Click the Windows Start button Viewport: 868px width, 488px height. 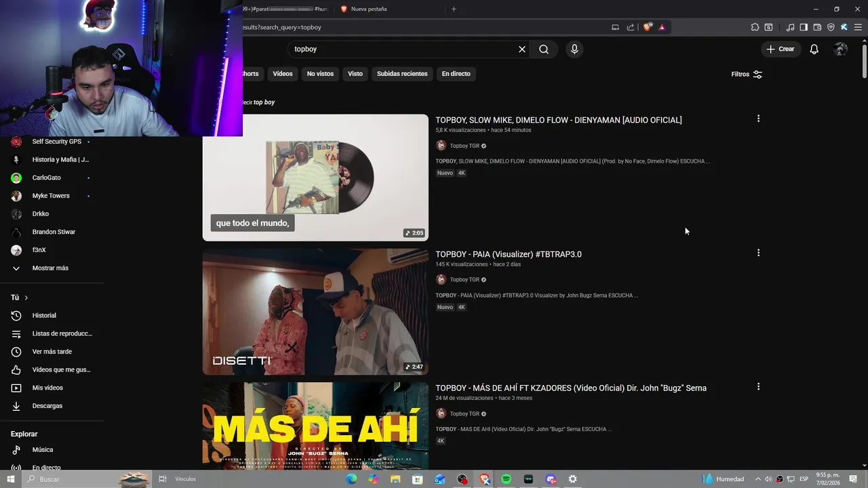(10, 479)
